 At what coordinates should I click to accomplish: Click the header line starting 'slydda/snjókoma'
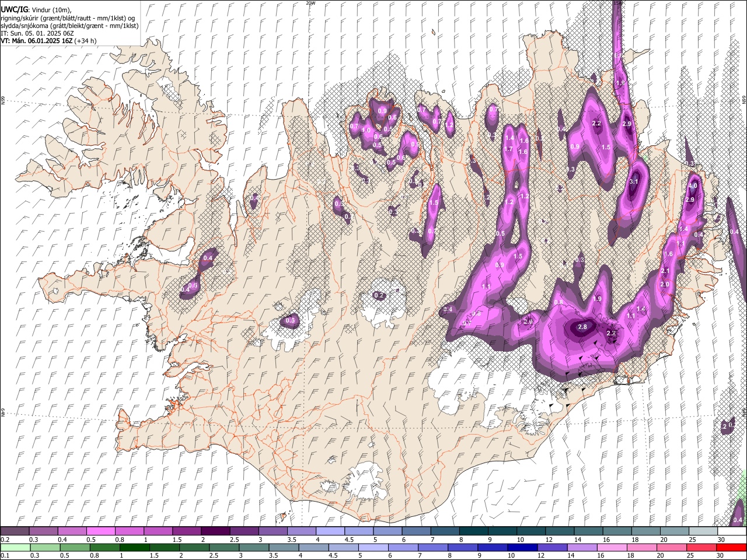pyautogui.click(x=69, y=26)
